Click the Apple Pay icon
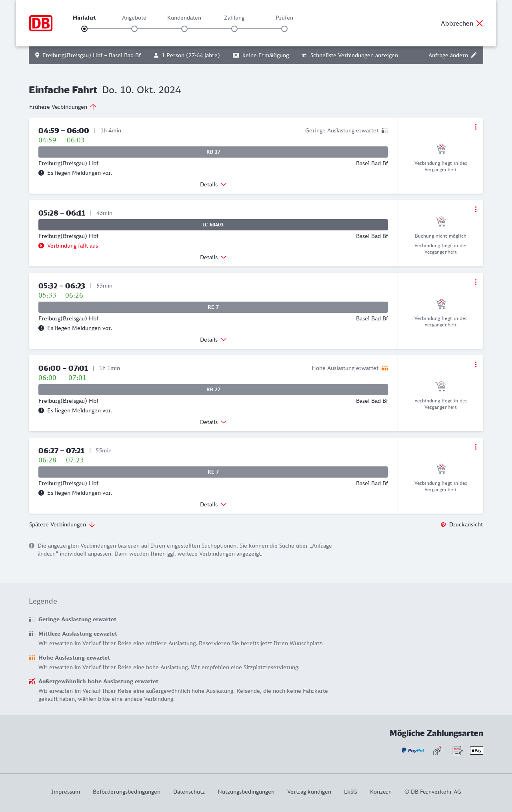Image resolution: width=512 pixels, height=812 pixels. click(x=476, y=750)
